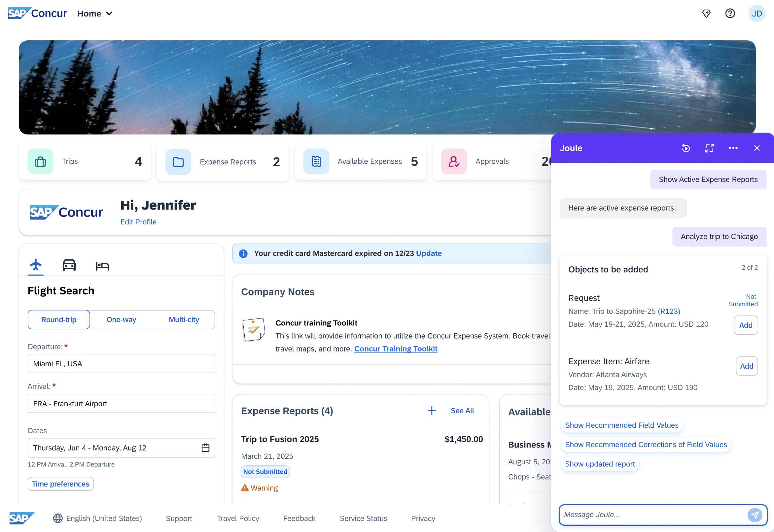Open JD user profile menu

pos(756,14)
